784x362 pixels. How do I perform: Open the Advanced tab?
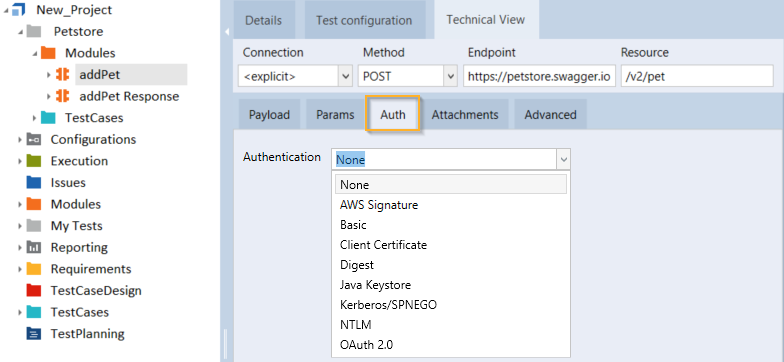tap(550, 114)
